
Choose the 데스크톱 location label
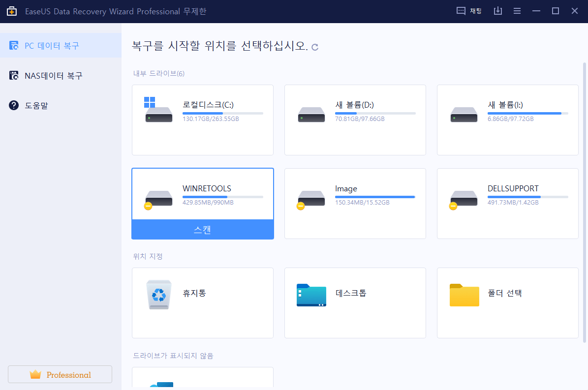coord(351,293)
